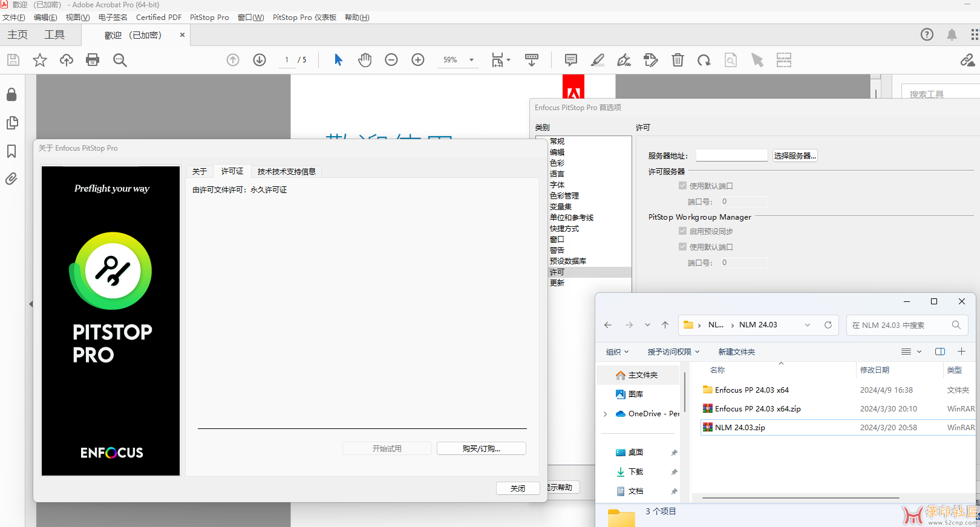
Task: Click the Add comment note icon
Action: point(570,60)
